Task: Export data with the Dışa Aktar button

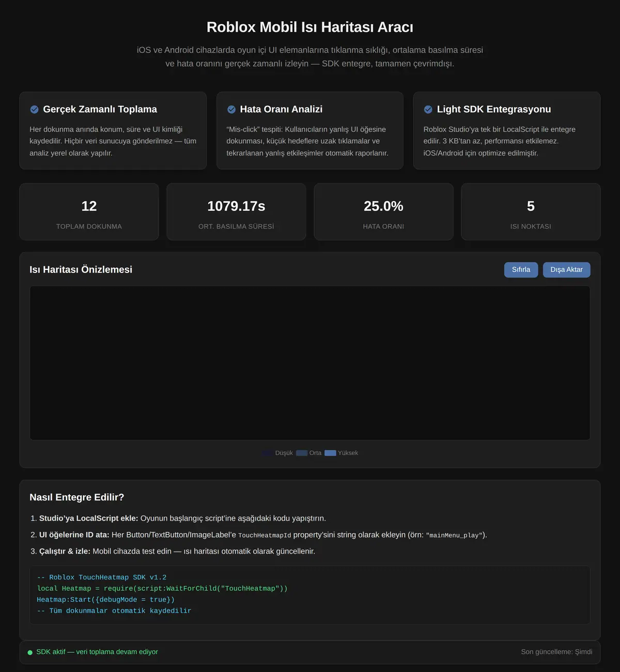Action: click(566, 270)
